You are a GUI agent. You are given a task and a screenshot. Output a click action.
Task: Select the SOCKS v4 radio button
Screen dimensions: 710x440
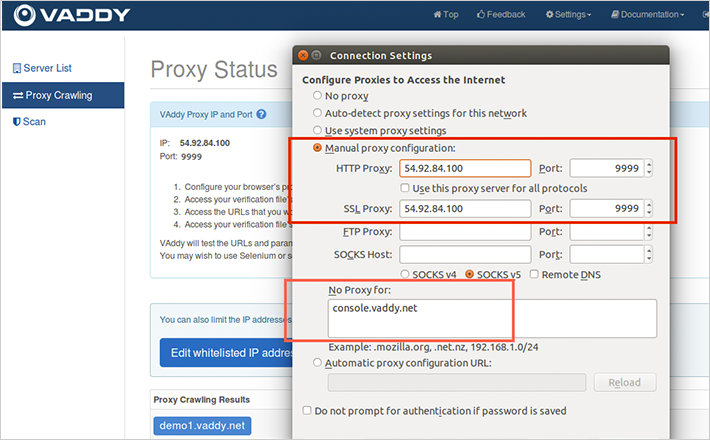tap(405, 274)
